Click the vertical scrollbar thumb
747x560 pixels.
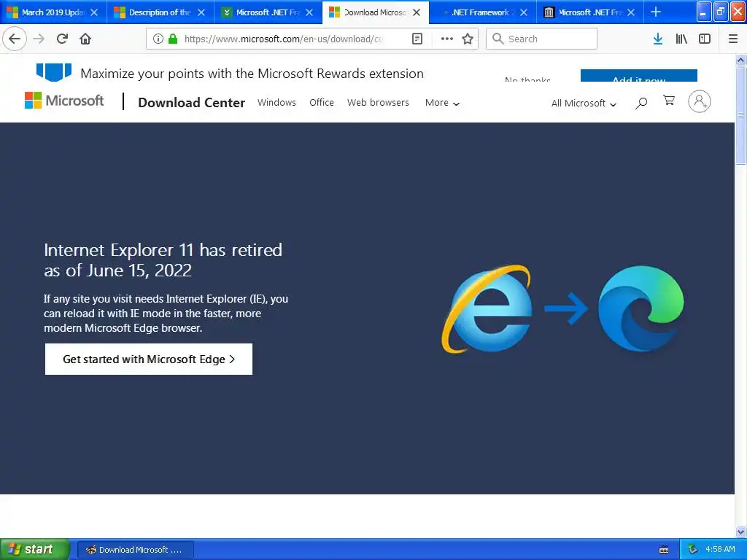click(x=740, y=116)
